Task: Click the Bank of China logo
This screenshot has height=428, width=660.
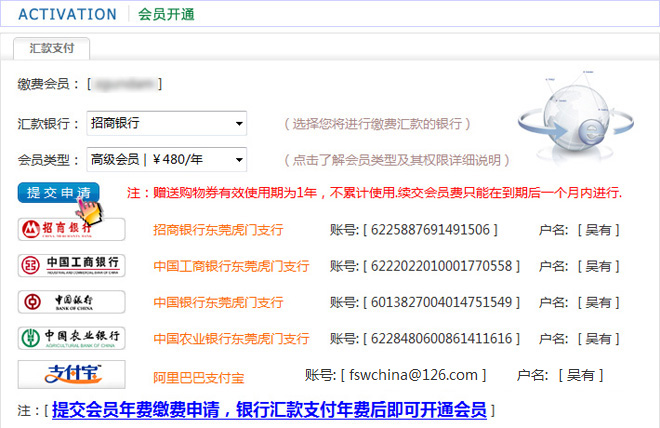Action: click(72, 302)
